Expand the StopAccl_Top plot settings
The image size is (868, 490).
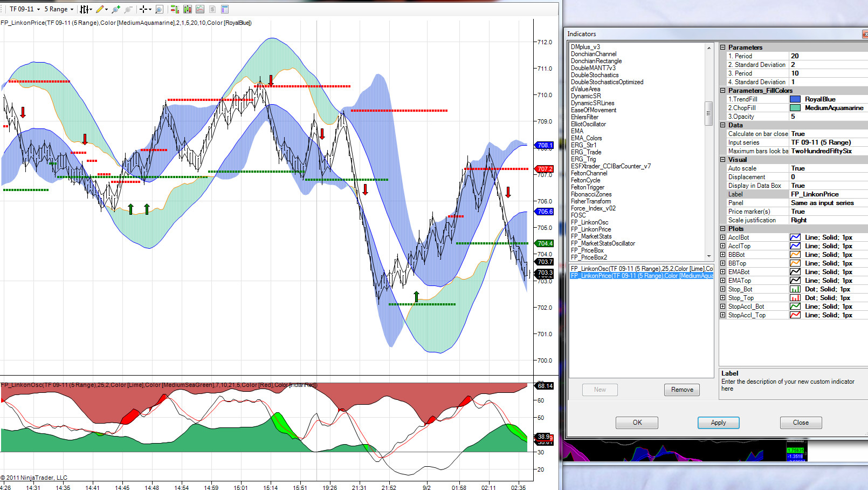[x=723, y=315]
